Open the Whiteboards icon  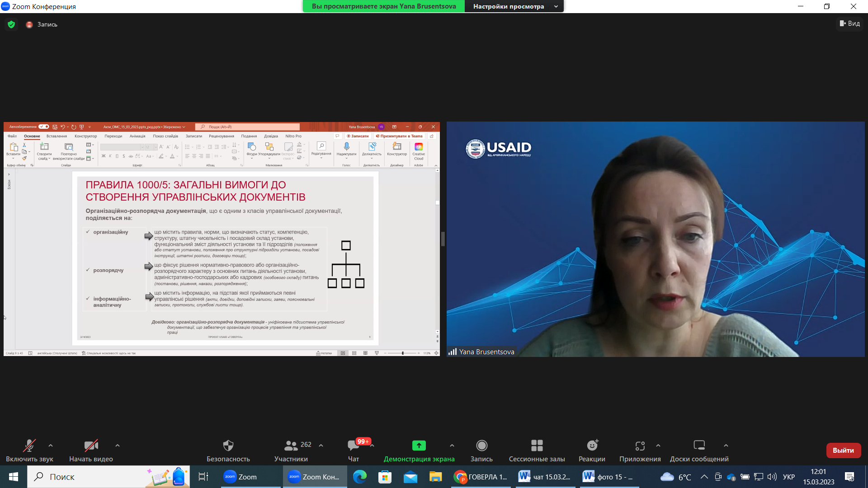(x=699, y=446)
